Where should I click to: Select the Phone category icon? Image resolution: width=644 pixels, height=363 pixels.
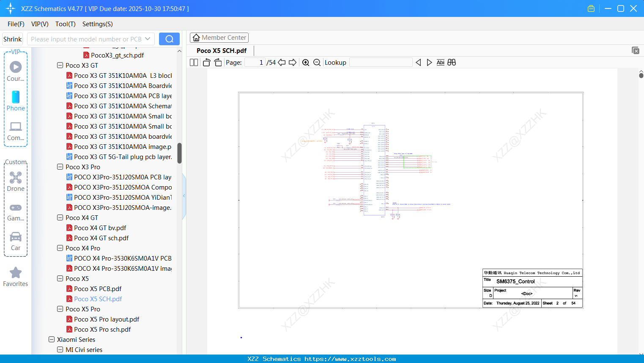[16, 101]
